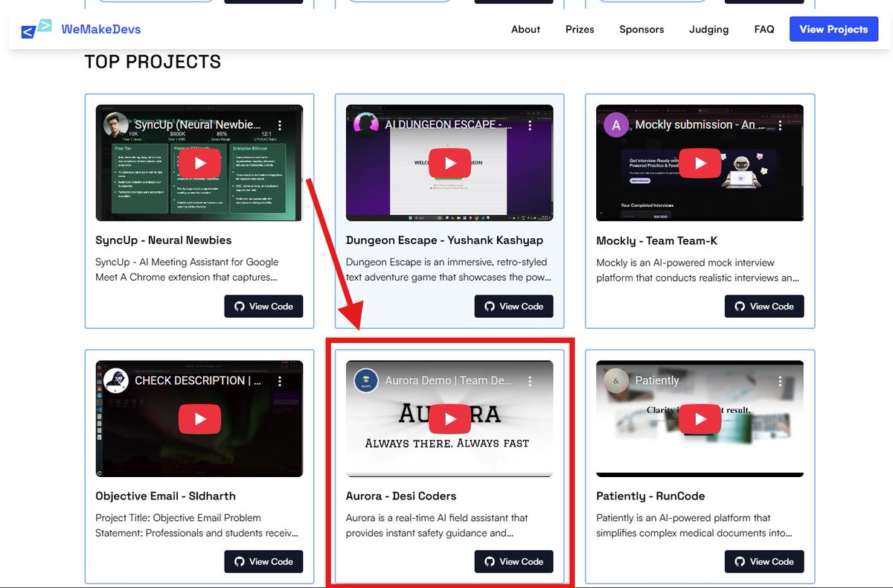Jump to the FAQ nav item
Image resolution: width=893 pixels, height=588 pixels.
pyautogui.click(x=764, y=29)
